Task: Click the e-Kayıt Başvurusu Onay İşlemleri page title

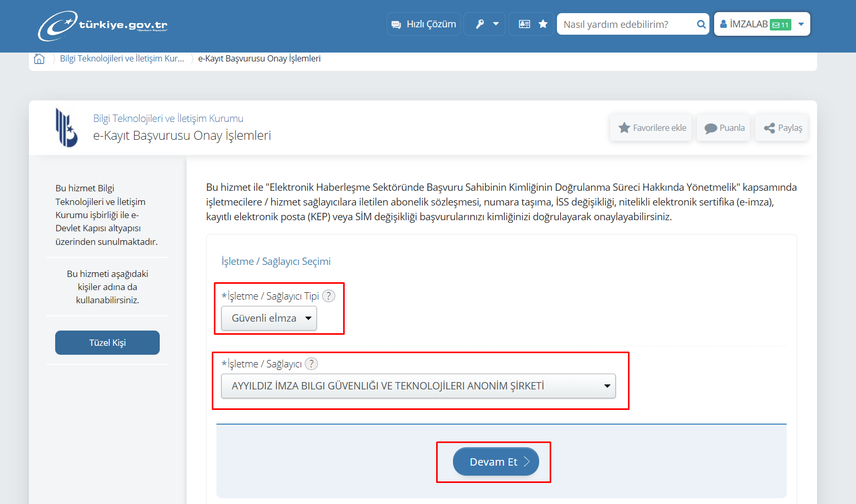Action: pos(182,136)
